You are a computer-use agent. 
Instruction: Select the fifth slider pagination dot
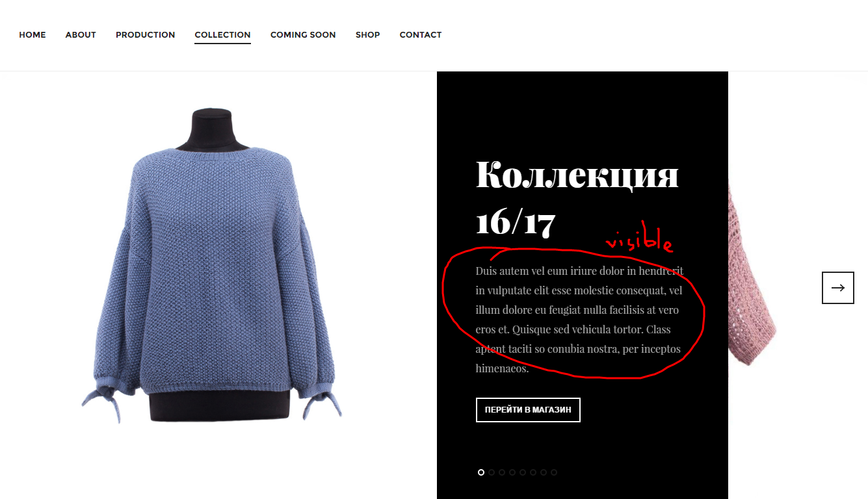click(523, 472)
